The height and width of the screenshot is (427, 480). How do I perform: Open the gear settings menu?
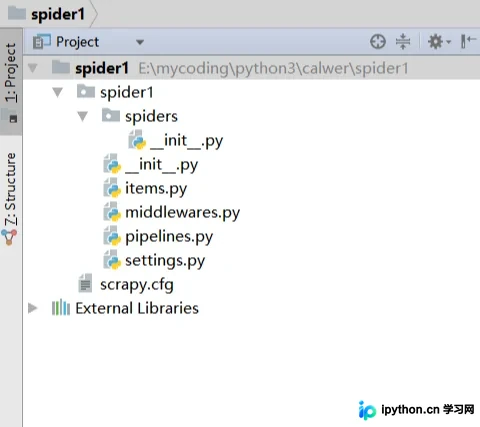[x=439, y=42]
